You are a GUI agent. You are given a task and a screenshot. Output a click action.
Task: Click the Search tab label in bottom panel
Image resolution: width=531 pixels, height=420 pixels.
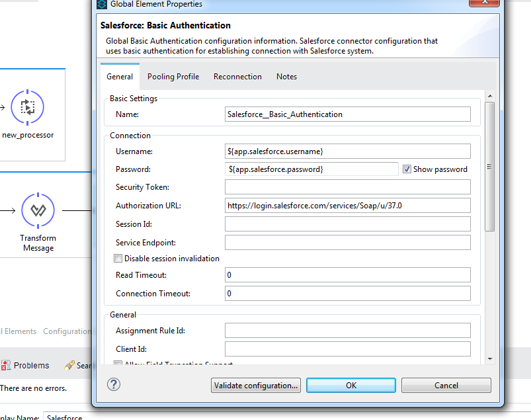tap(84, 366)
